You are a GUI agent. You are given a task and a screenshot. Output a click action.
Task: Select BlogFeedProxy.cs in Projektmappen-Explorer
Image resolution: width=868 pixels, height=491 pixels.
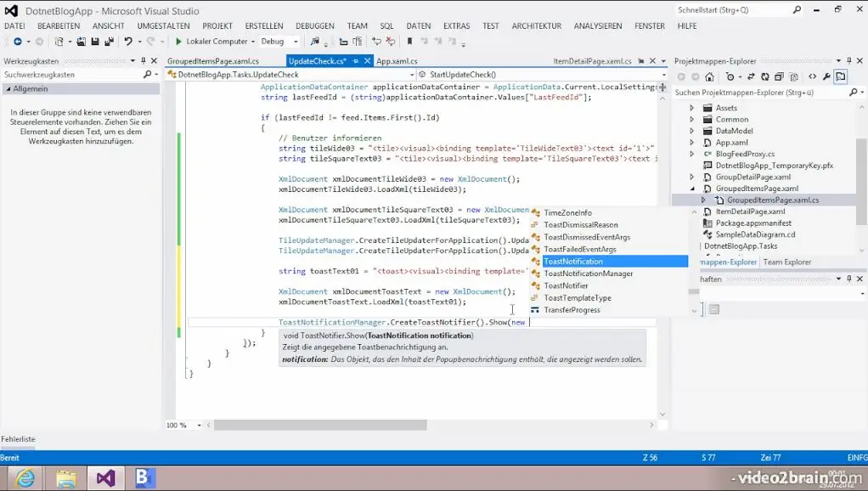[745, 154]
